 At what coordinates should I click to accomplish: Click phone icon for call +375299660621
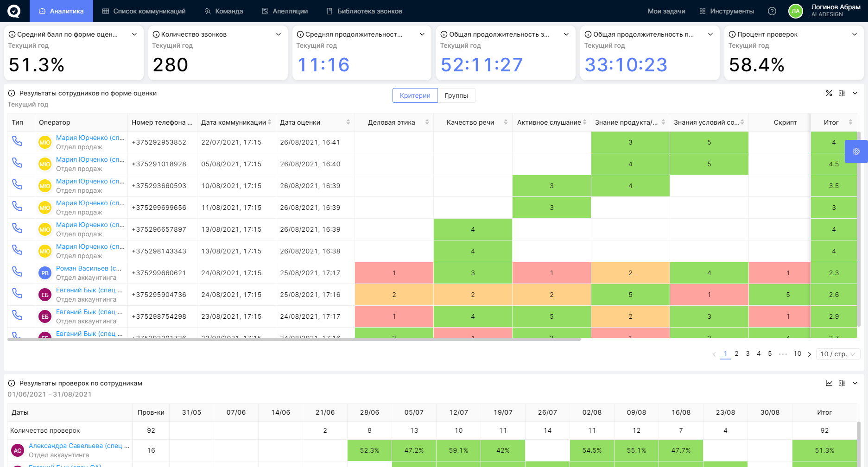click(17, 271)
